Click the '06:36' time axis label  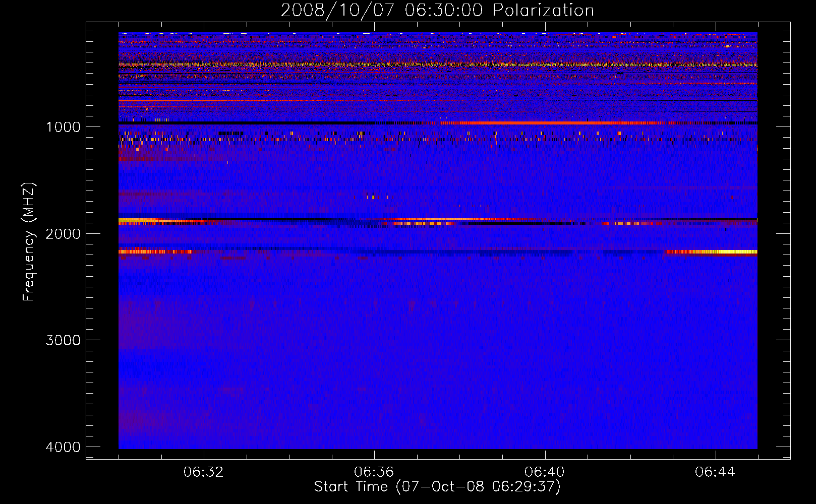(374, 472)
